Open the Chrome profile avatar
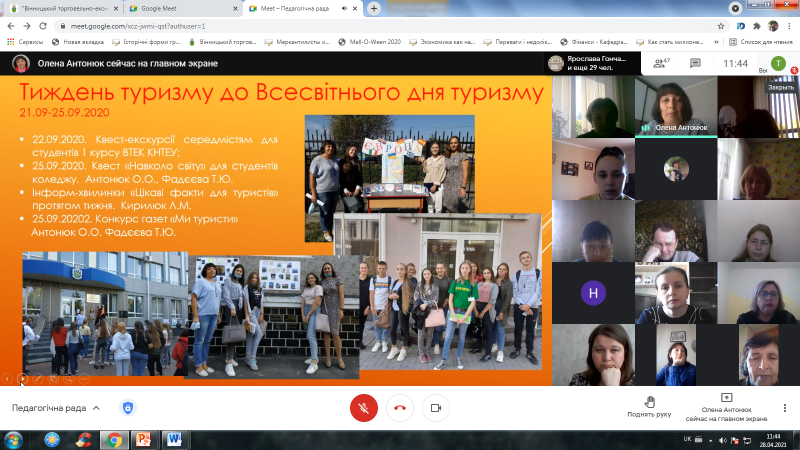Viewport: 800px width, 450px height. point(773,26)
